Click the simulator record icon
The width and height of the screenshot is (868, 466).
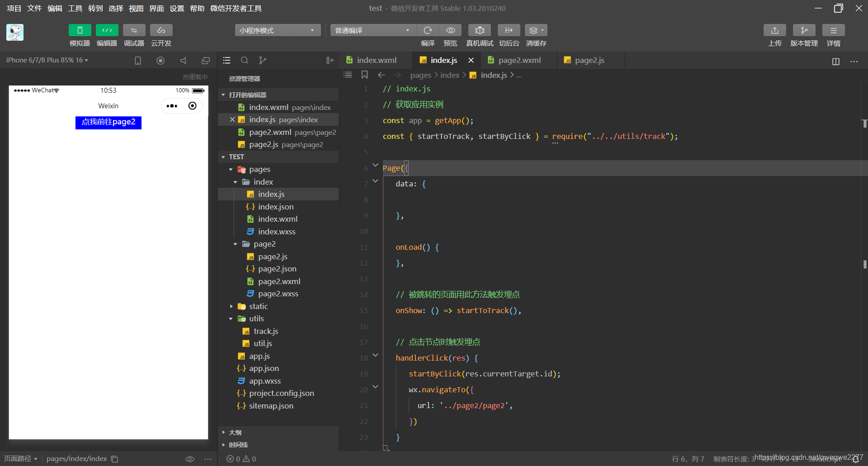[x=160, y=61]
